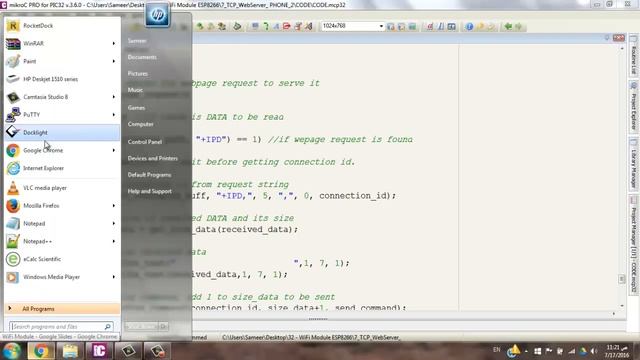The width and height of the screenshot is (640, 360).
Task: Open Games from Start menu
Action: (136, 108)
